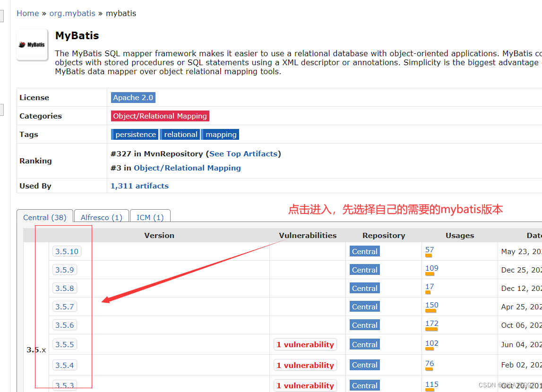Click the Apache 2.0 license badge
542x392 pixels.
(133, 98)
